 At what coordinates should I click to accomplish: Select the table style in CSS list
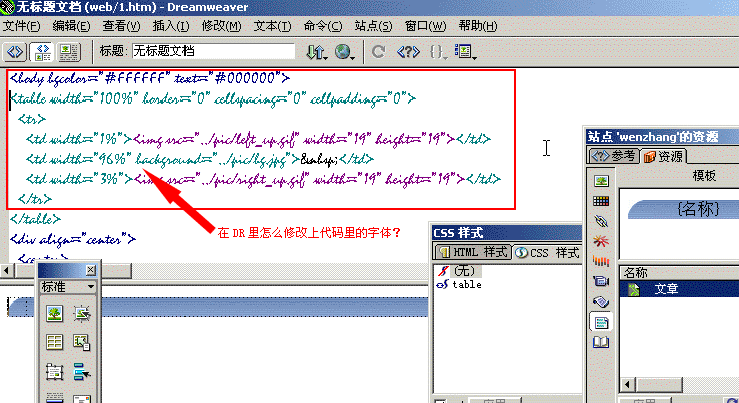click(x=466, y=285)
